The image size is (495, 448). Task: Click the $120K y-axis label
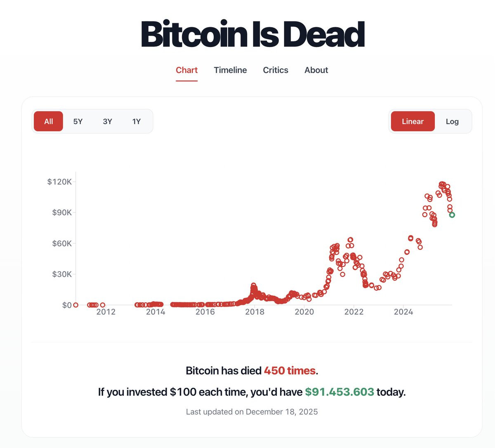click(x=59, y=182)
